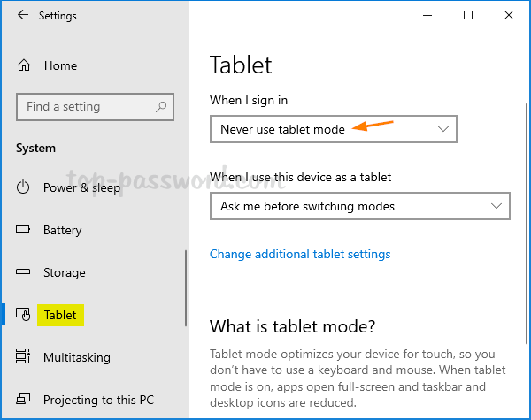Open the 'When I sign in' dropdown

point(334,129)
